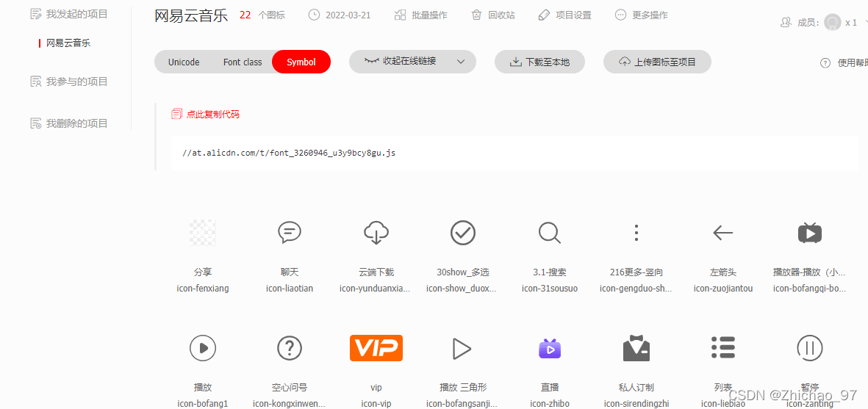Switch to the Symbol tab
The width and height of the screenshot is (868, 409).
(x=301, y=62)
